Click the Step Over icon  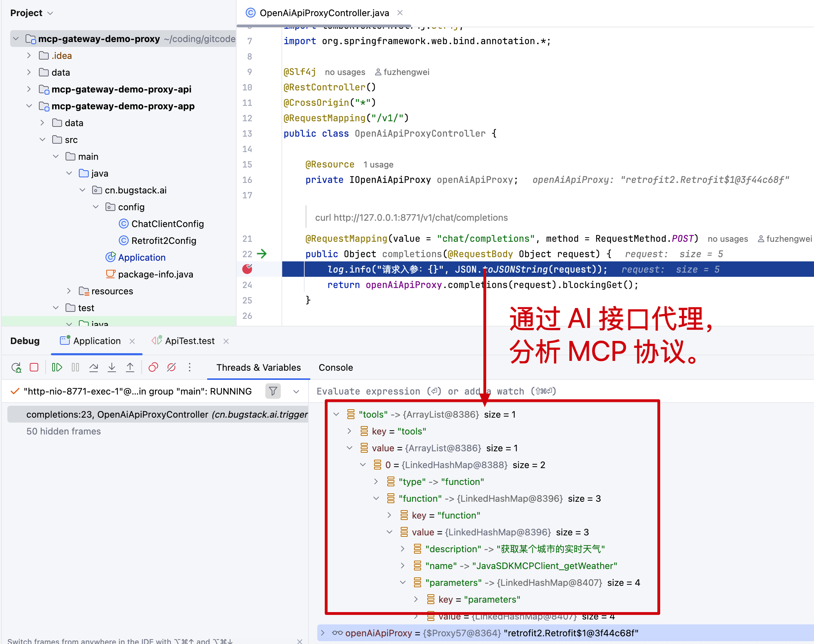coord(94,367)
